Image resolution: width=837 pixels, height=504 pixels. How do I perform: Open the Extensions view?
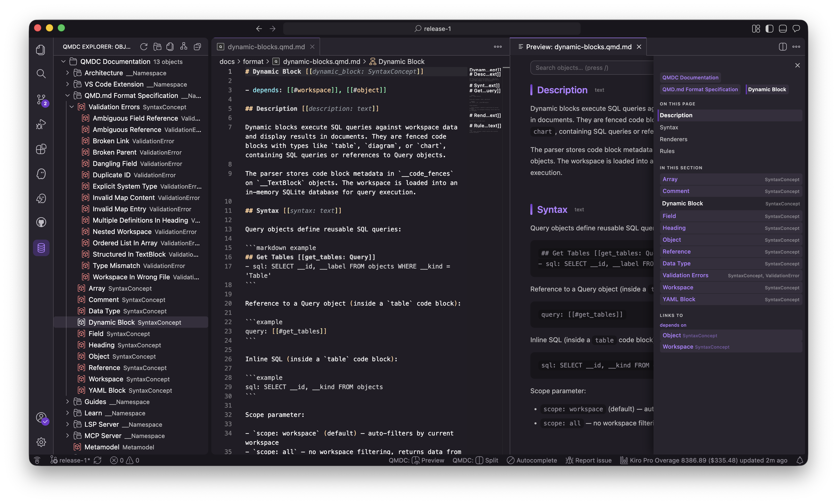[41, 149]
